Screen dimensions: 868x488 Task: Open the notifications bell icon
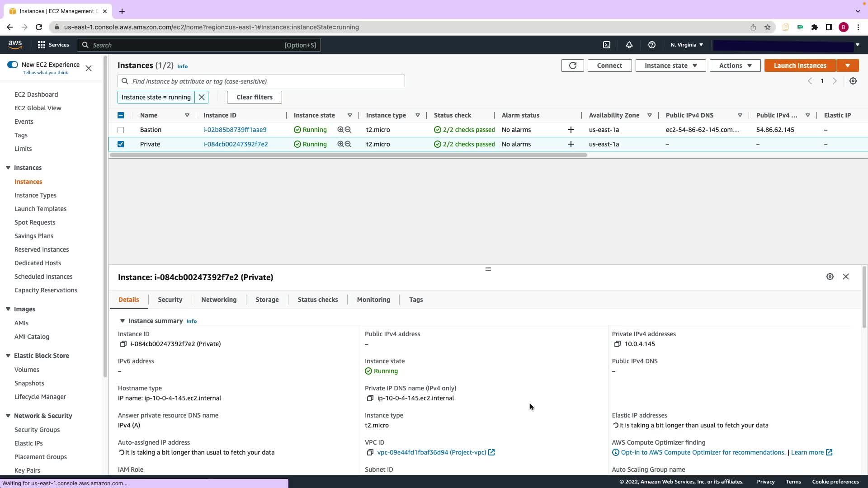(629, 45)
